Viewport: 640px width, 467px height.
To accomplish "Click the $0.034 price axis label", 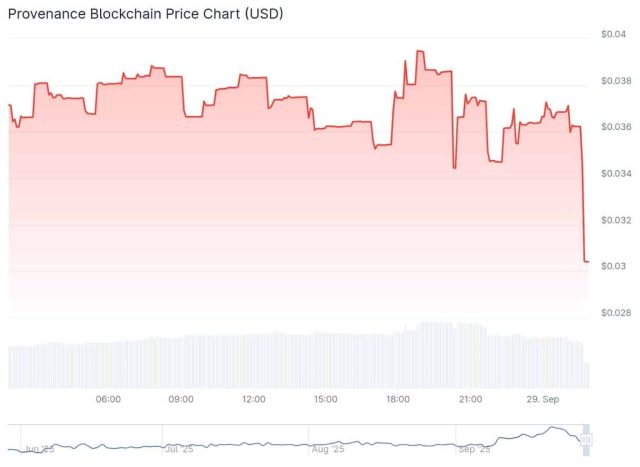I will [x=615, y=173].
